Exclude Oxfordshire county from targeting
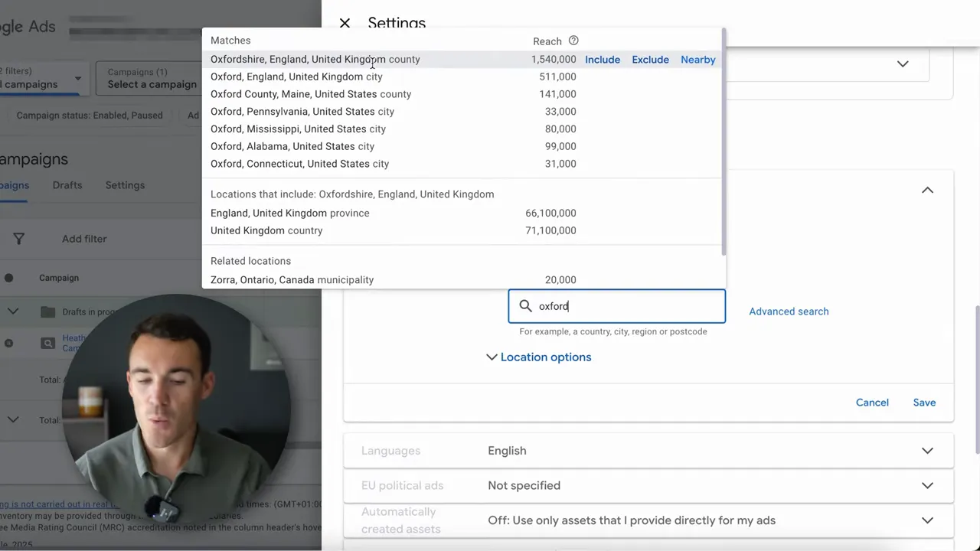This screenshot has height=551, width=980. click(650, 60)
